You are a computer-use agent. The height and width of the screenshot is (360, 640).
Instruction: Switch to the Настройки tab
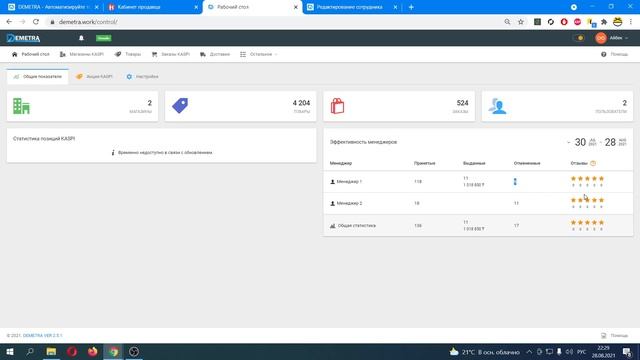pos(142,77)
